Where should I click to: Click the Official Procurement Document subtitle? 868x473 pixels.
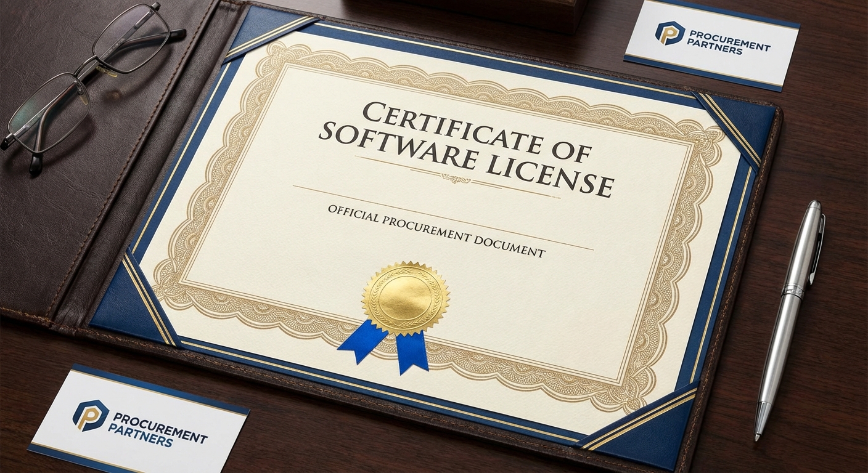tap(436, 232)
